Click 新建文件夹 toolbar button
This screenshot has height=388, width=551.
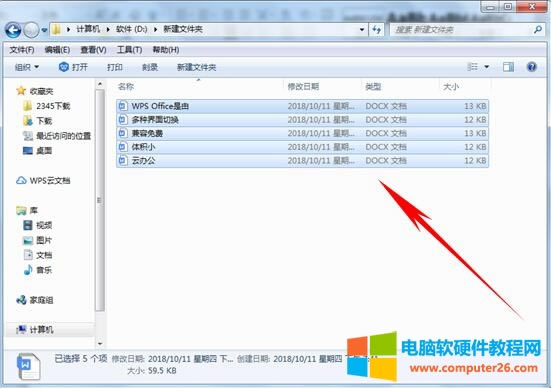(x=196, y=67)
